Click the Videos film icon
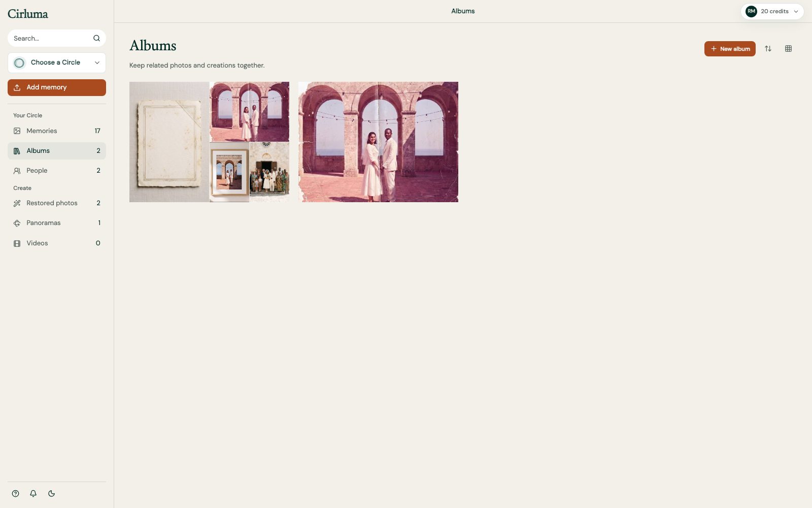This screenshot has height=508, width=812. coord(17,243)
